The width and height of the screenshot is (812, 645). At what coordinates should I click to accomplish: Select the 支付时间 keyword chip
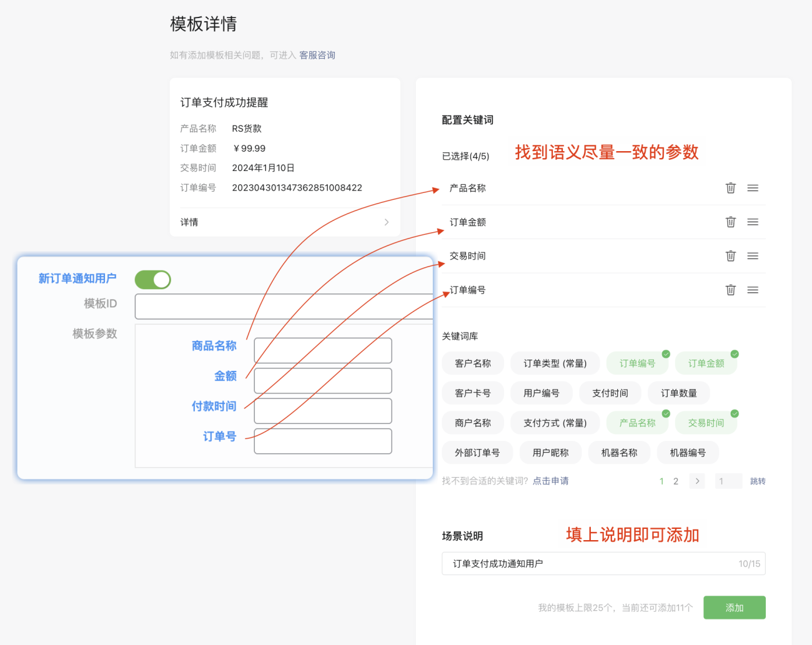pyautogui.click(x=610, y=393)
